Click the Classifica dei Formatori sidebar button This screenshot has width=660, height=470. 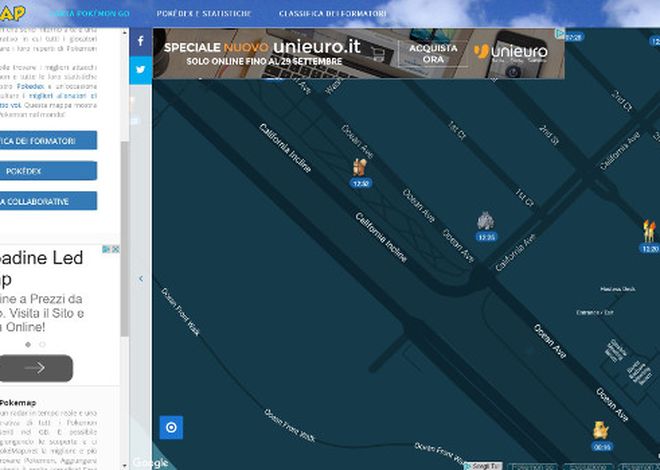tap(48, 141)
